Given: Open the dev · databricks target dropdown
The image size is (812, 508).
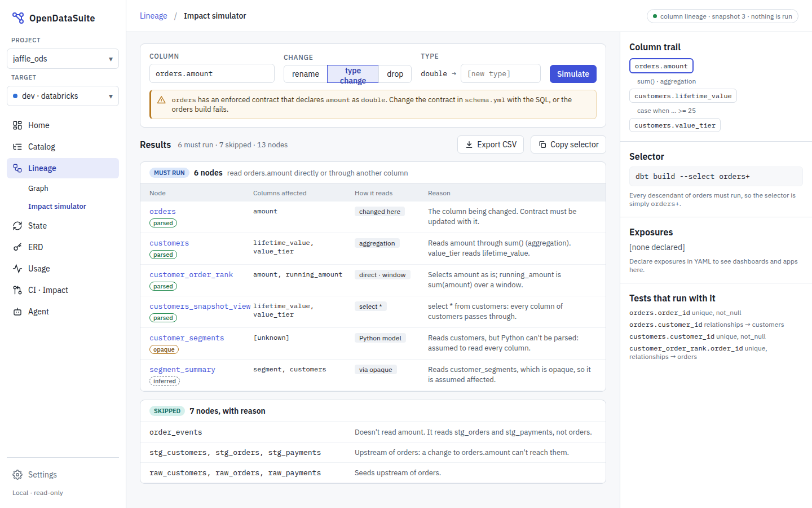Looking at the screenshot, I should (x=63, y=96).
